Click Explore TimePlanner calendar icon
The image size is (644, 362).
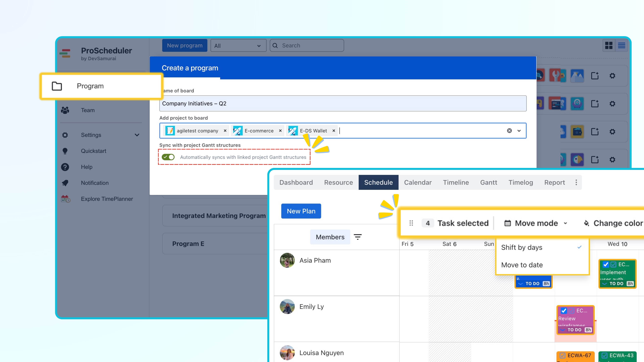66,199
